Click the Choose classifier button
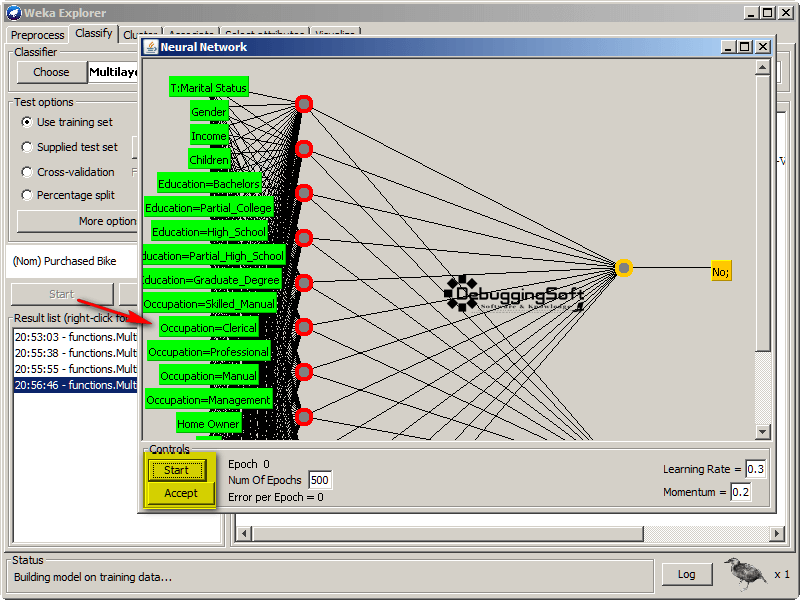The image size is (800, 600). tap(51, 72)
